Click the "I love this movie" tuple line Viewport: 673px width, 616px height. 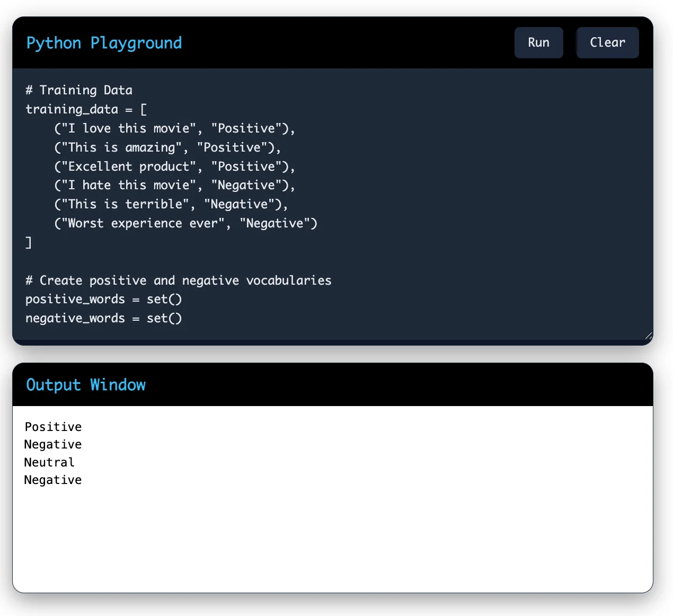pyautogui.click(x=174, y=128)
